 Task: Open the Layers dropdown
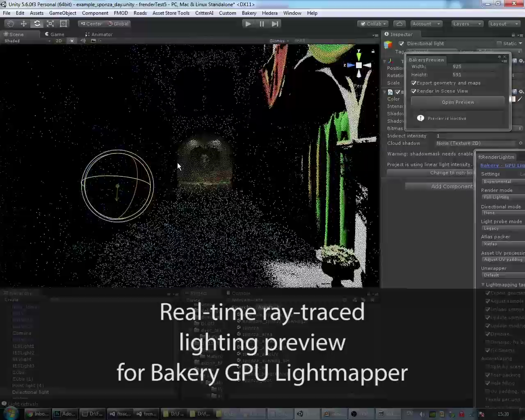(467, 24)
